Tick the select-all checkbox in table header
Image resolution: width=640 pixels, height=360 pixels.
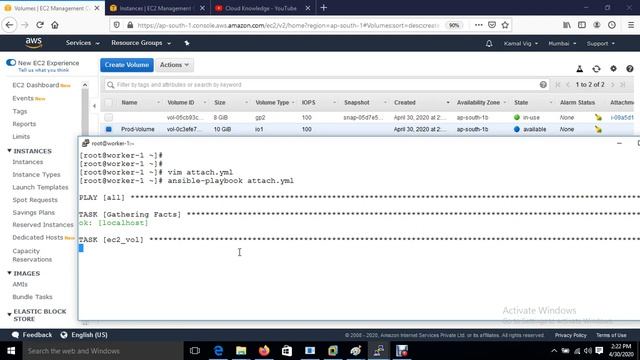pyautogui.click(x=109, y=102)
